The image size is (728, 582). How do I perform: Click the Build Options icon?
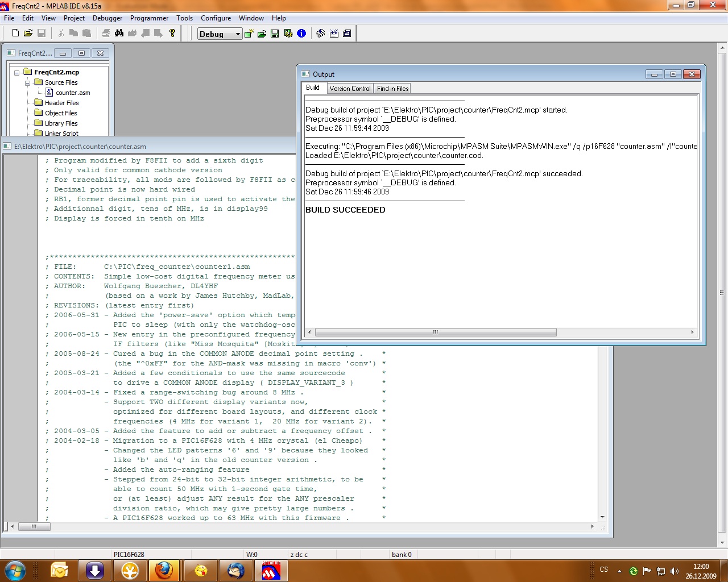[288, 34]
